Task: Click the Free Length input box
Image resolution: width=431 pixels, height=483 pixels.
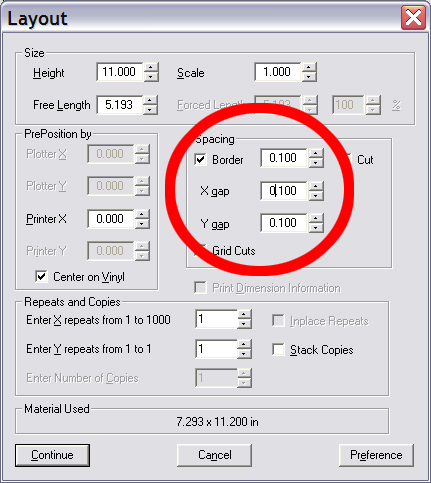Action: point(120,105)
